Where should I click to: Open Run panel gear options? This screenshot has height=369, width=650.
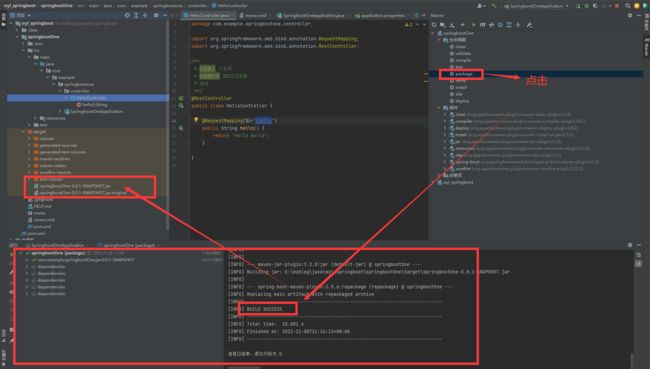pos(630,245)
